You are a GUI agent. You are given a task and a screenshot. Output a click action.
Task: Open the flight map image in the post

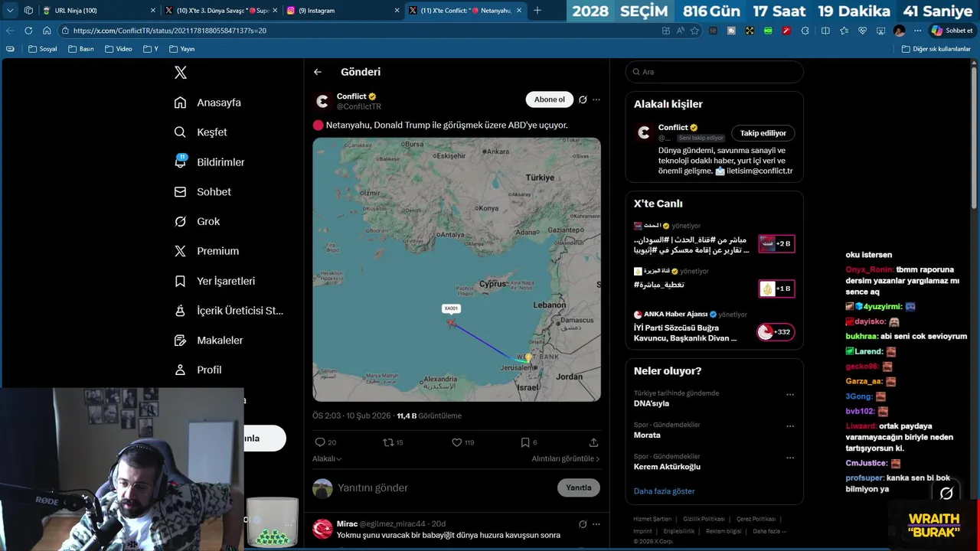456,269
